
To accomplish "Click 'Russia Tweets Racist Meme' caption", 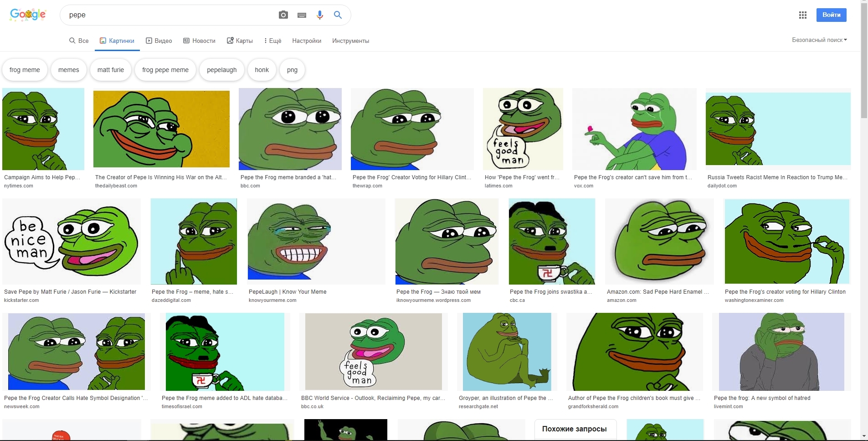I will coord(778,177).
